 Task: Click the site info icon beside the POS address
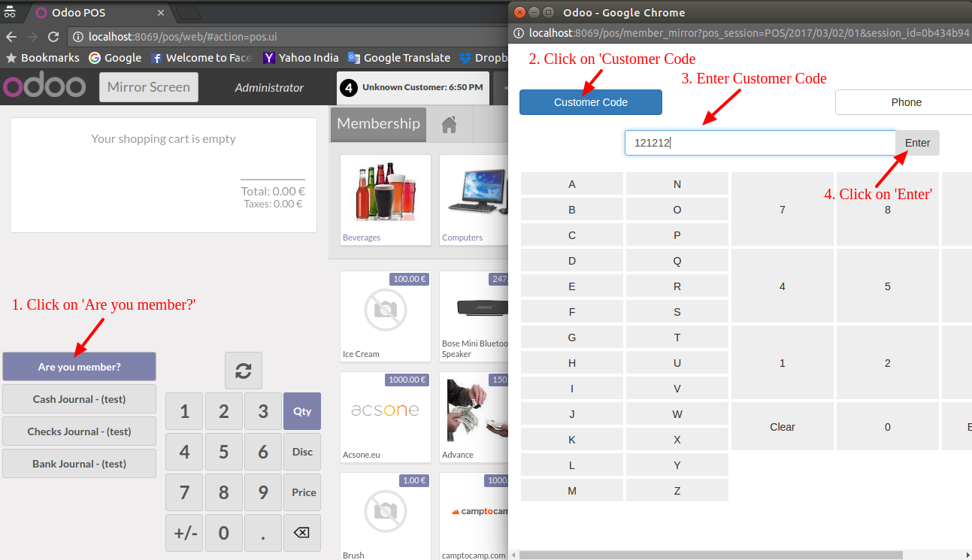pos(78,37)
